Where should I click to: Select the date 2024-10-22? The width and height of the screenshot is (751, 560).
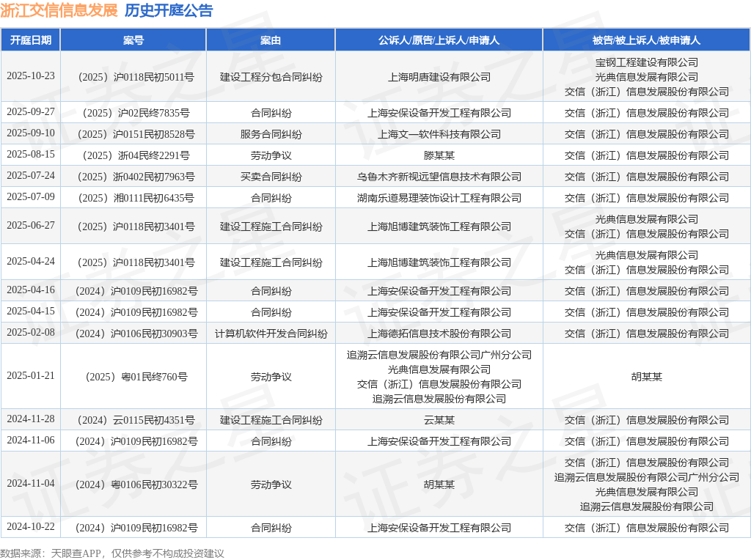coord(31,526)
